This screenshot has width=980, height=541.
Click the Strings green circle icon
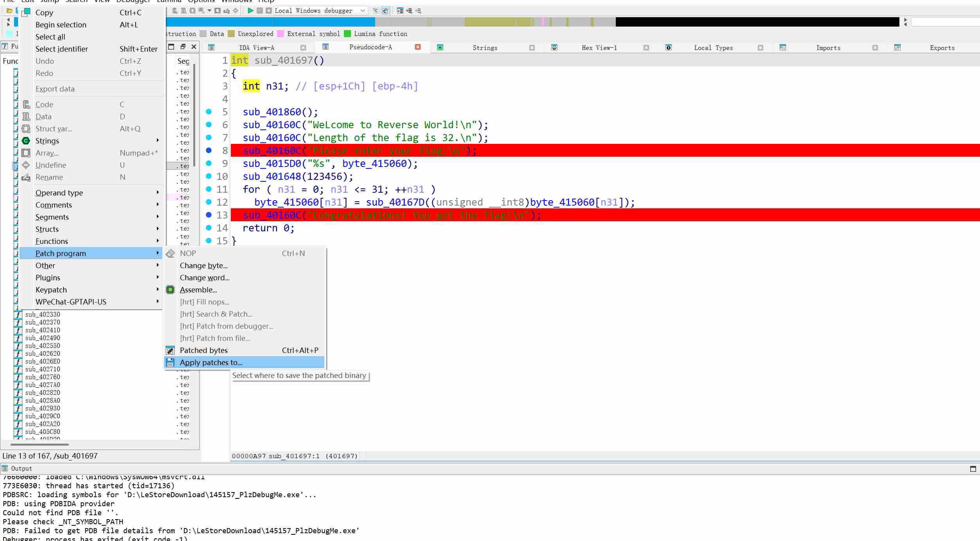(x=26, y=141)
